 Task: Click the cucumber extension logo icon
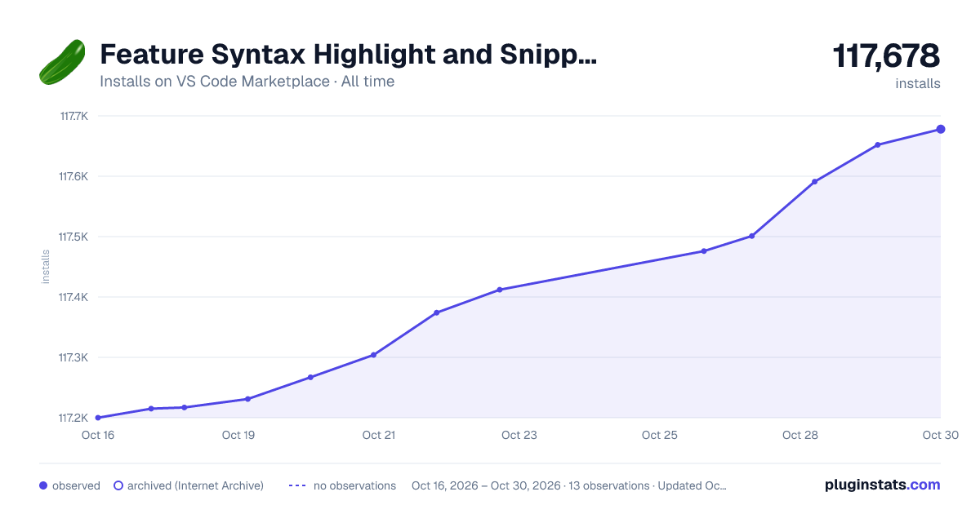62,62
